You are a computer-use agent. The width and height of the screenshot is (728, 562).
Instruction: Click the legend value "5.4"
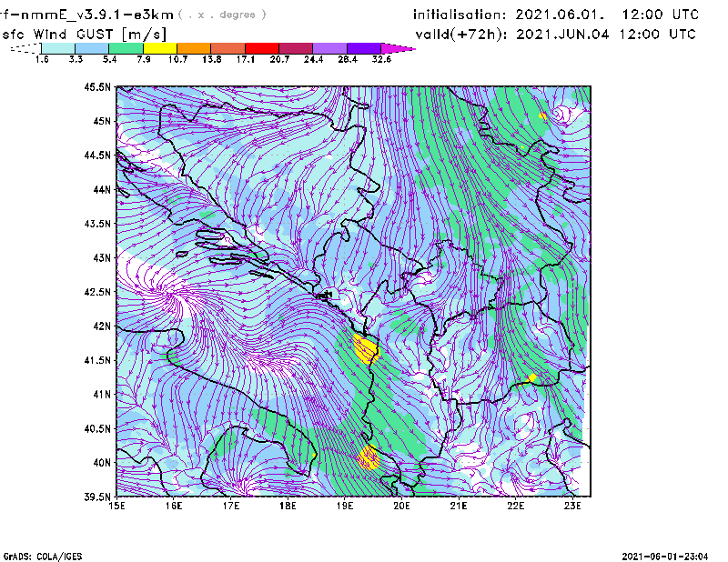(x=109, y=59)
